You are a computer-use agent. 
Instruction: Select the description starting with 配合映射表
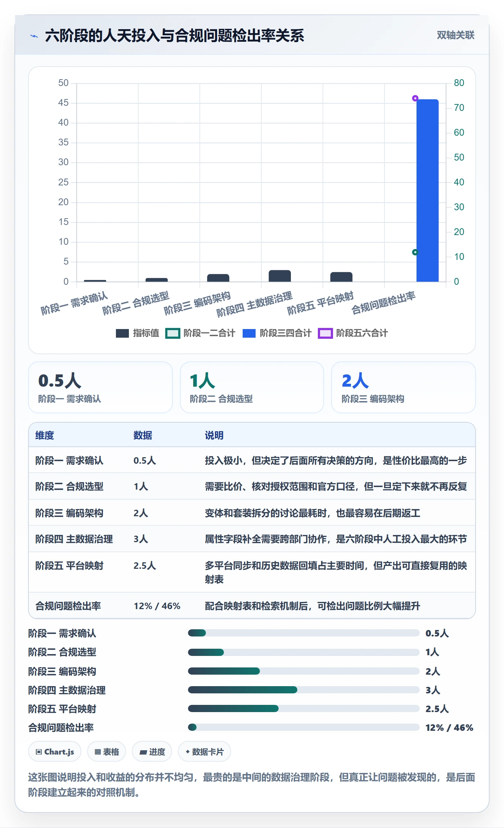pyautogui.click(x=312, y=606)
